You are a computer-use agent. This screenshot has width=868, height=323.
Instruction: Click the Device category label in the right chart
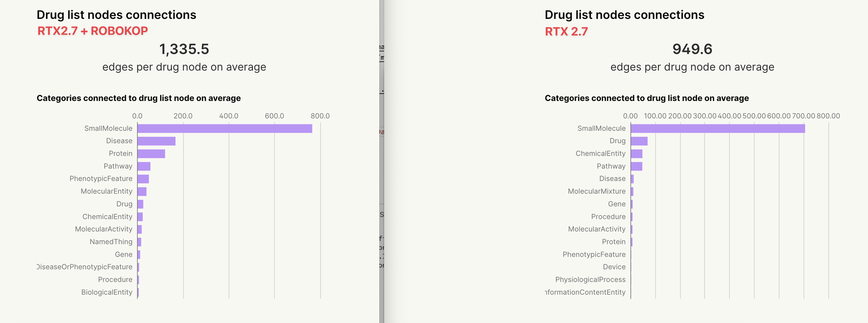click(x=614, y=267)
